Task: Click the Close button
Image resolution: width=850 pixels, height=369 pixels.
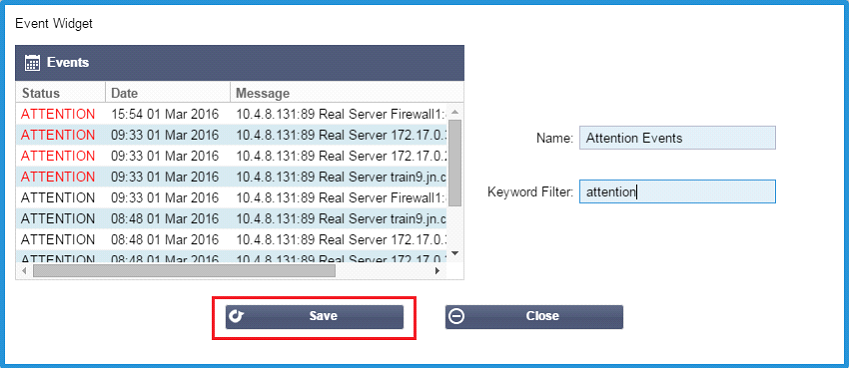Action: coord(534,316)
